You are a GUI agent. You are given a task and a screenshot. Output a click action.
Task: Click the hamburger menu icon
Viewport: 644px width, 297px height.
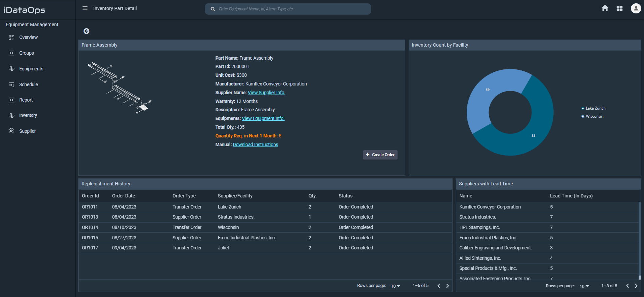pyautogui.click(x=85, y=8)
